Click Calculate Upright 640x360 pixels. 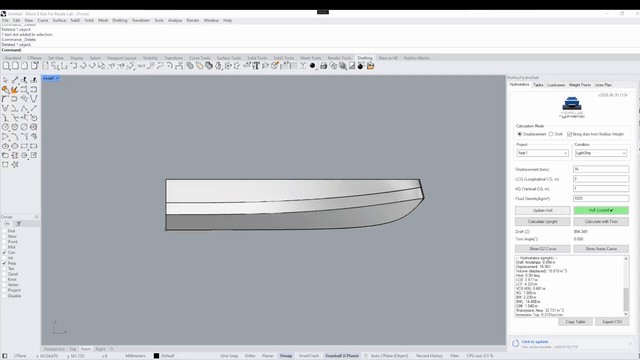tap(542, 222)
